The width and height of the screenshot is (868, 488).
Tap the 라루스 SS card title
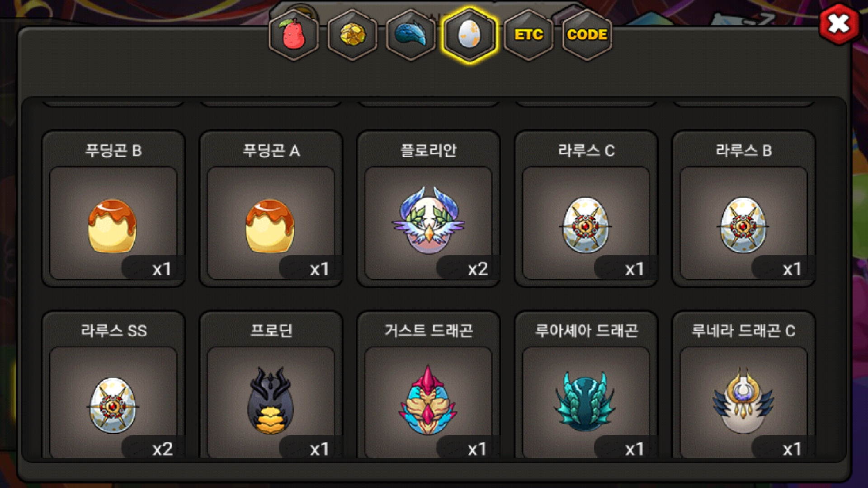(113, 331)
